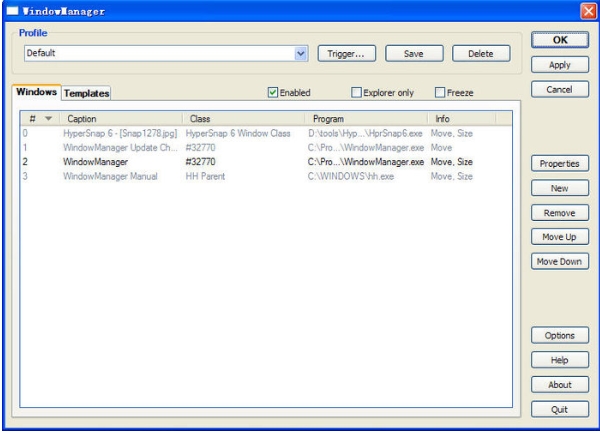Confirm with the OK button
600x433 pixels.
pyautogui.click(x=560, y=40)
